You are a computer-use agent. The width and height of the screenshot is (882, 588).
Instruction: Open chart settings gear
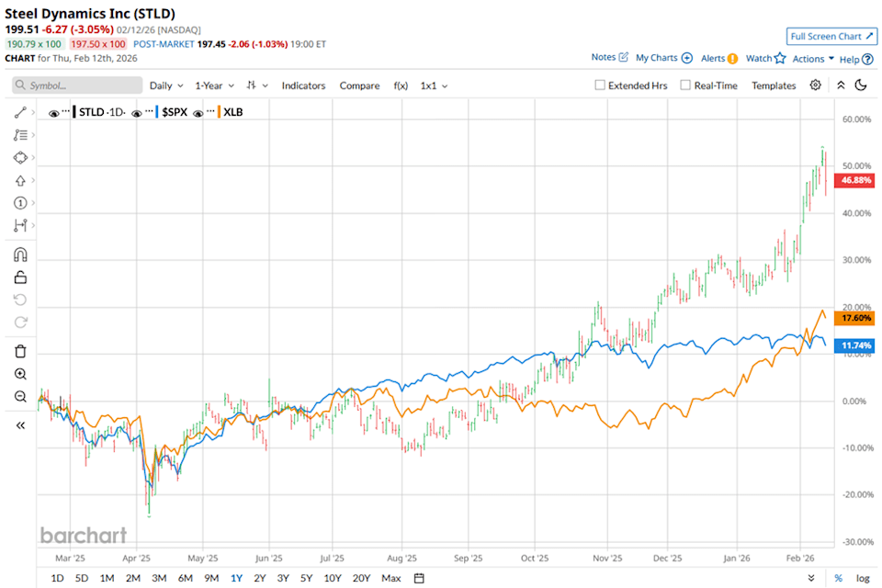pos(814,85)
